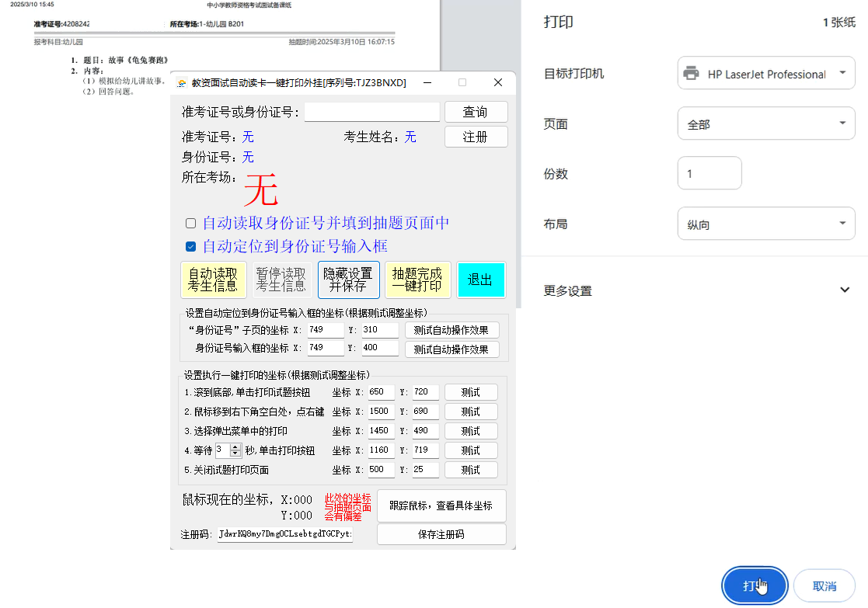Click the 取消 (Cancel) button
Image resolution: width=868 pixels, height=608 pixels.
(x=824, y=586)
